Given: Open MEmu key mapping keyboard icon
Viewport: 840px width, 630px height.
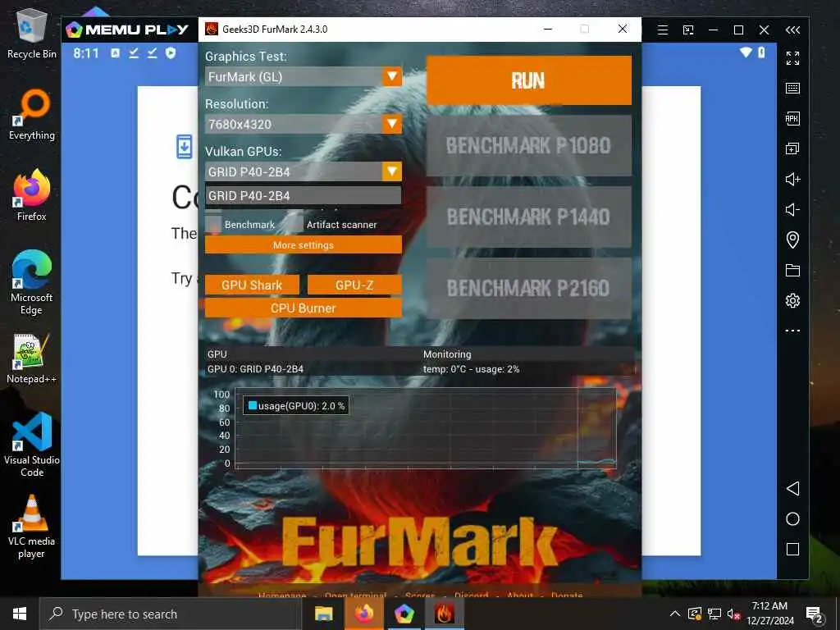Looking at the screenshot, I should pos(792,89).
